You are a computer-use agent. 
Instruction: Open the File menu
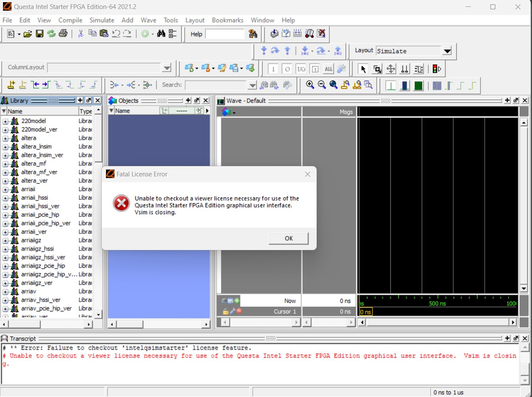pos(7,20)
